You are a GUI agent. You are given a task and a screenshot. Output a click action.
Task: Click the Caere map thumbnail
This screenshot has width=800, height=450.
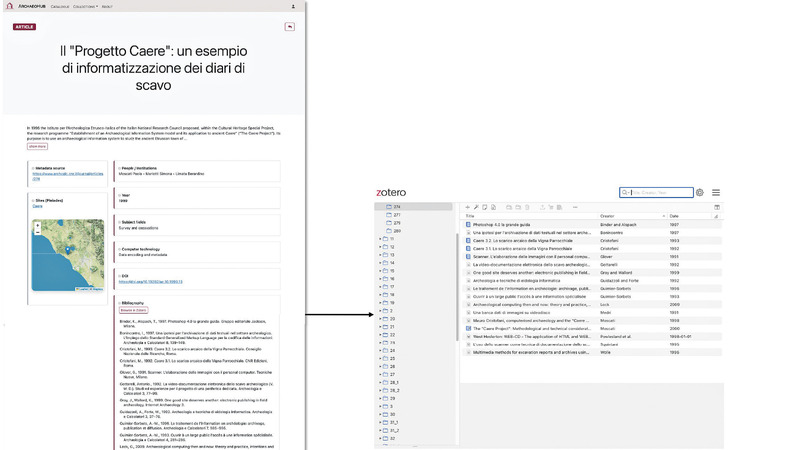click(68, 255)
